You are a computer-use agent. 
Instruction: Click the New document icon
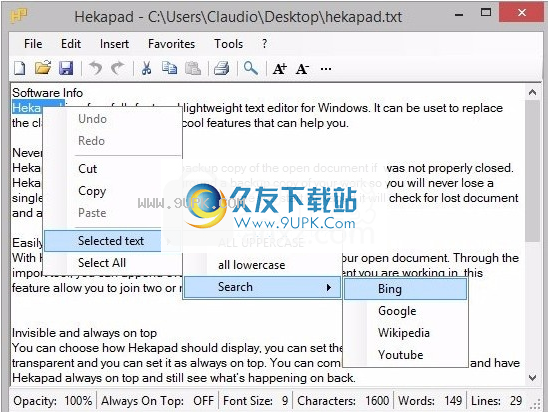click(20, 68)
